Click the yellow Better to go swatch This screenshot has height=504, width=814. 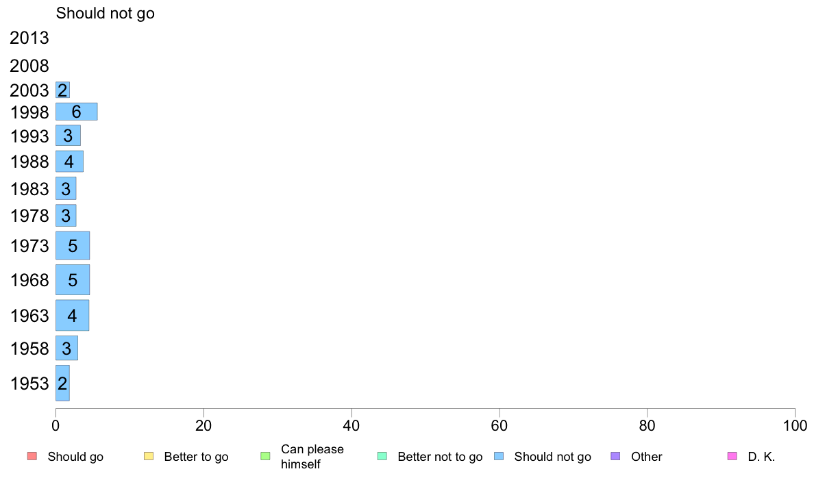(x=149, y=456)
